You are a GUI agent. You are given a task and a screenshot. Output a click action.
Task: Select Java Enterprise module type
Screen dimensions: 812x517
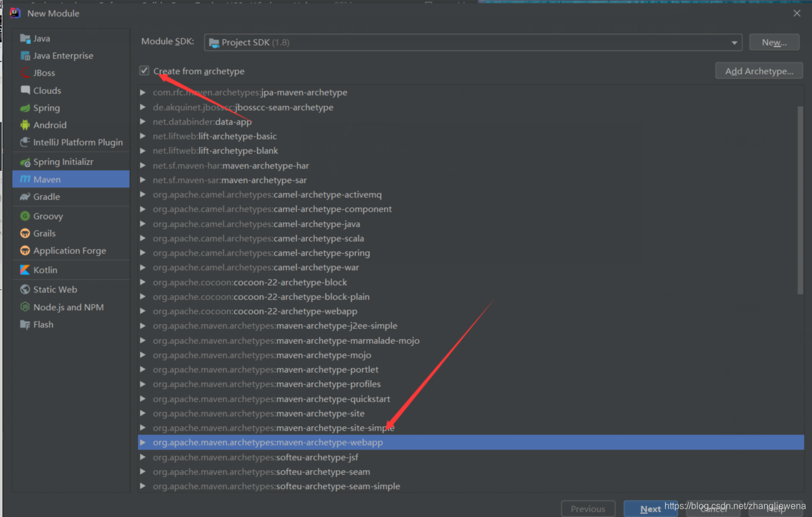[x=71, y=56]
